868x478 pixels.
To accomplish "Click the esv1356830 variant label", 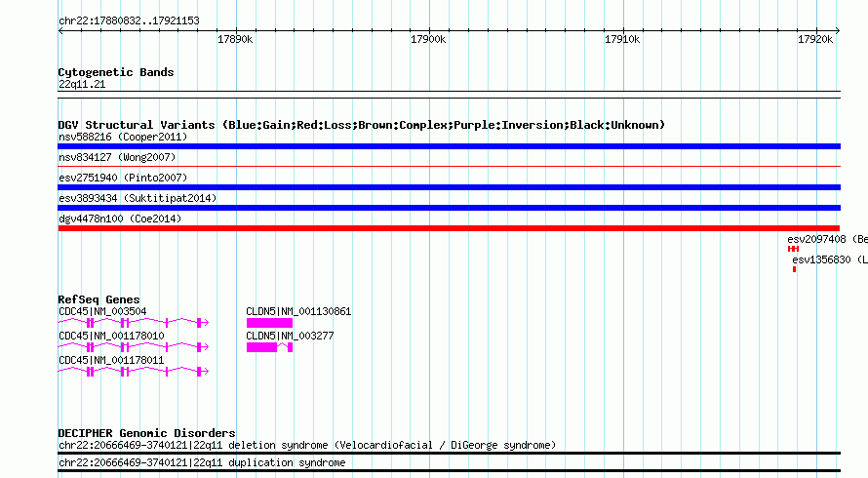I will [x=829, y=259].
